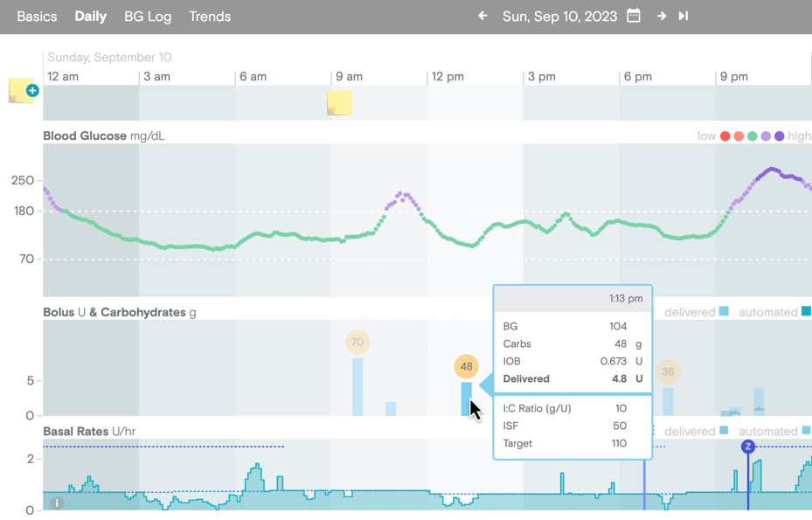Image resolution: width=812 pixels, height=520 pixels.
Task: Toggle the bolus automated legend swatch
Action: [x=805, y=312]
